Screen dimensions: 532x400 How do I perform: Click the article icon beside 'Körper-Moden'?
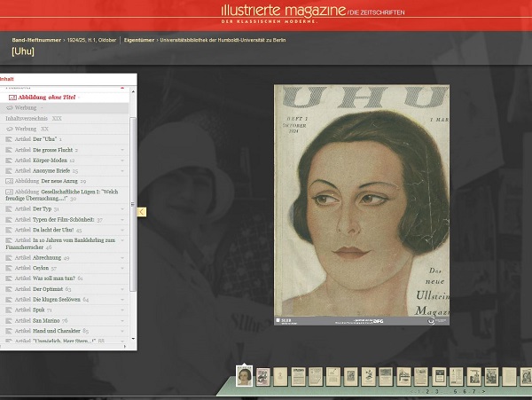(x=9, y=161)
